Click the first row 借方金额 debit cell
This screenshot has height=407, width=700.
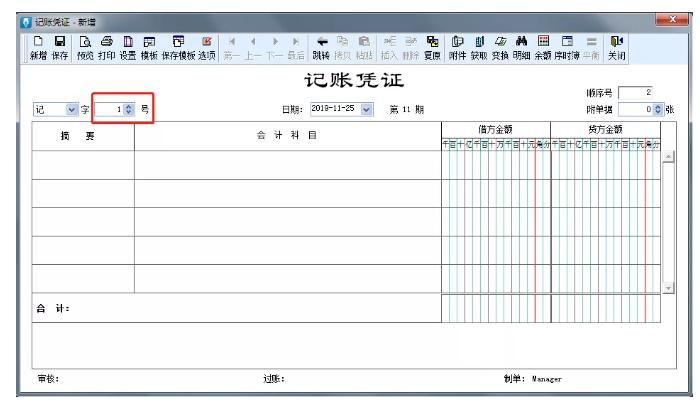[x=496, y=165]
